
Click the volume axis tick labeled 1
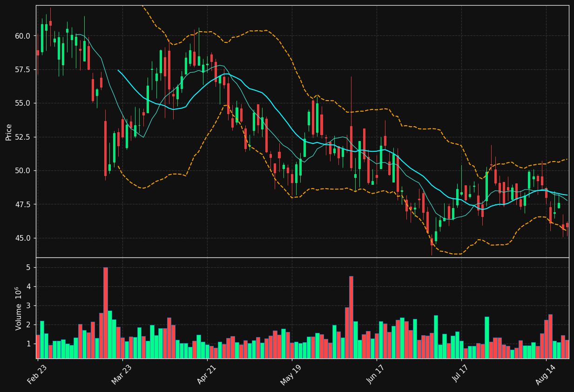coord(28,344)
